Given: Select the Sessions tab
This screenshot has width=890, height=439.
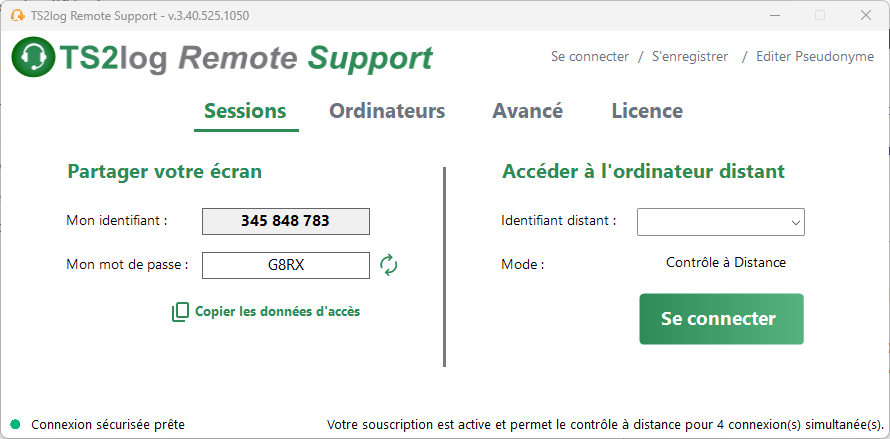Looking at the screenshot, I should (245, 111).
